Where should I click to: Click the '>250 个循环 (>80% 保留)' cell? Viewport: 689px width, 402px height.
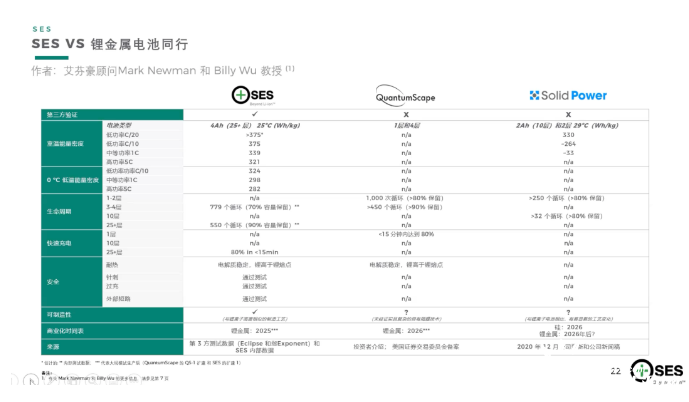coord(567,198)
